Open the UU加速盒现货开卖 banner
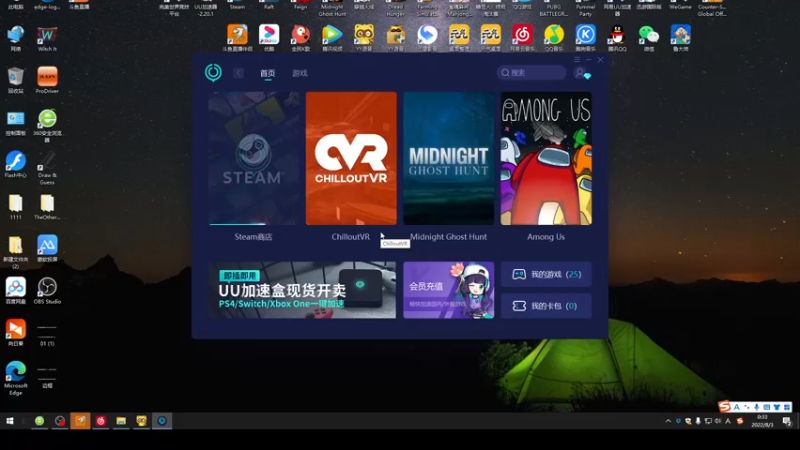The height and width of the screenshot is (450, 800). [x=302, y=290]
